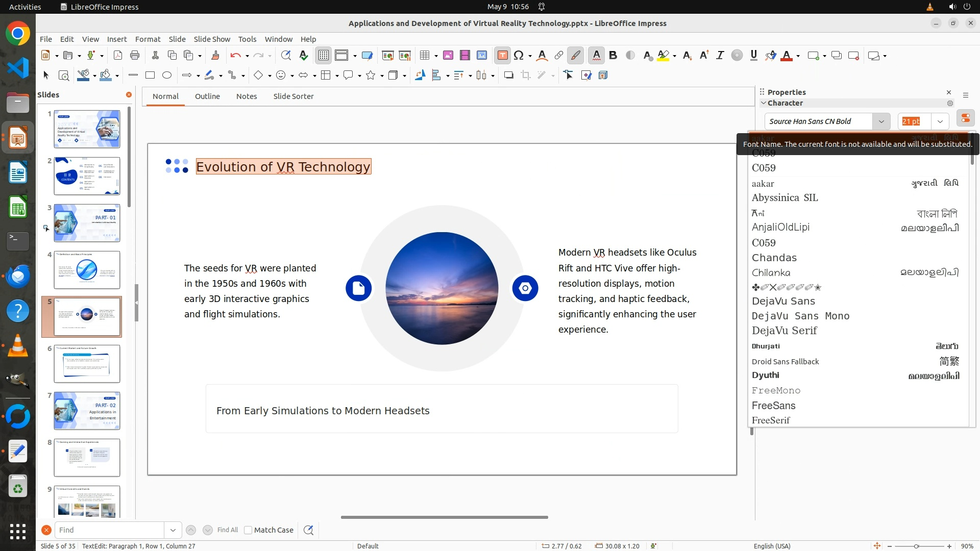
Task: Insert special character (Omega icon)
Action: point(519,56)
